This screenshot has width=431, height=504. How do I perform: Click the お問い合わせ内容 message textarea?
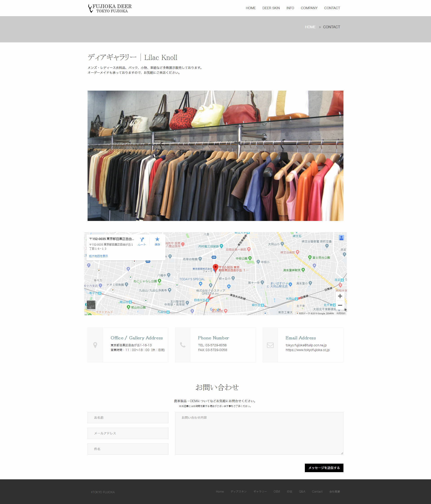[x=259, y=433]
